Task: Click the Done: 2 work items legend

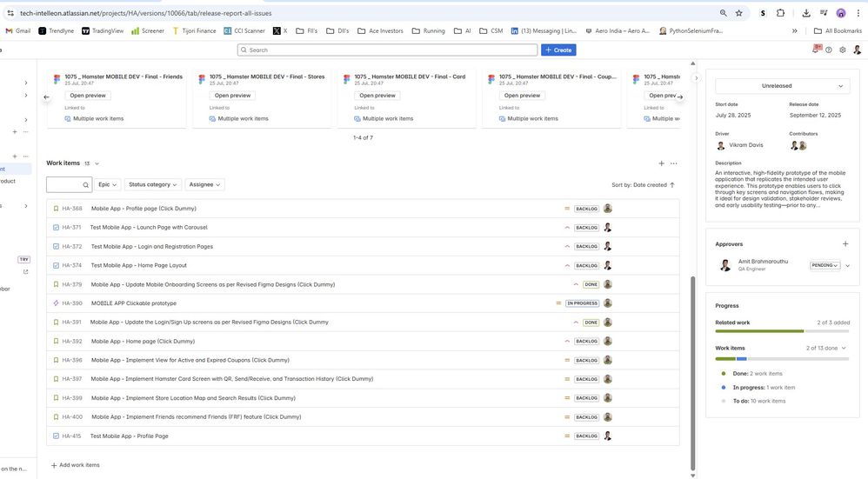Action: point(751,374)
